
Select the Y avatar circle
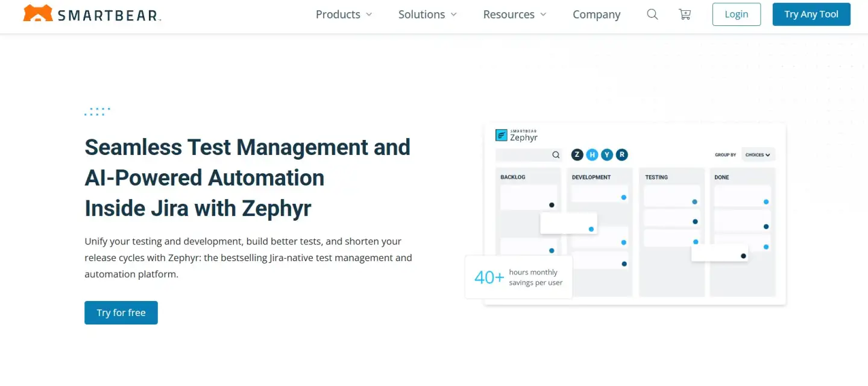(607, 155)
